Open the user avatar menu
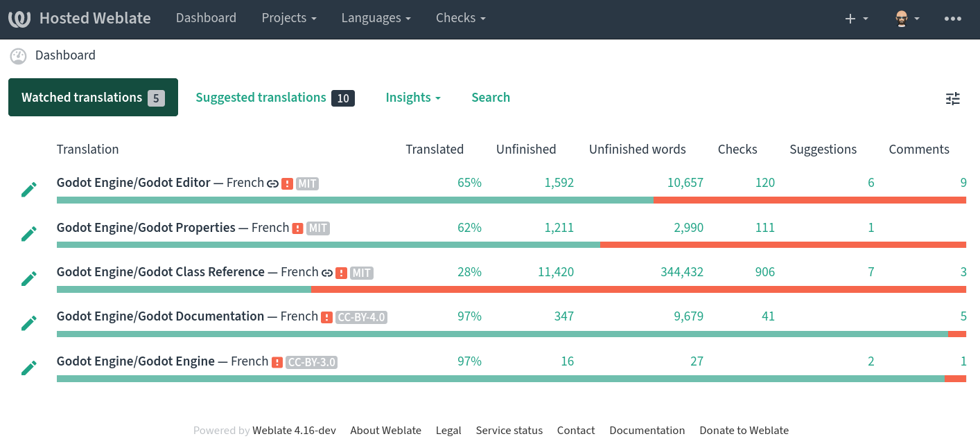 coord(907,19)
